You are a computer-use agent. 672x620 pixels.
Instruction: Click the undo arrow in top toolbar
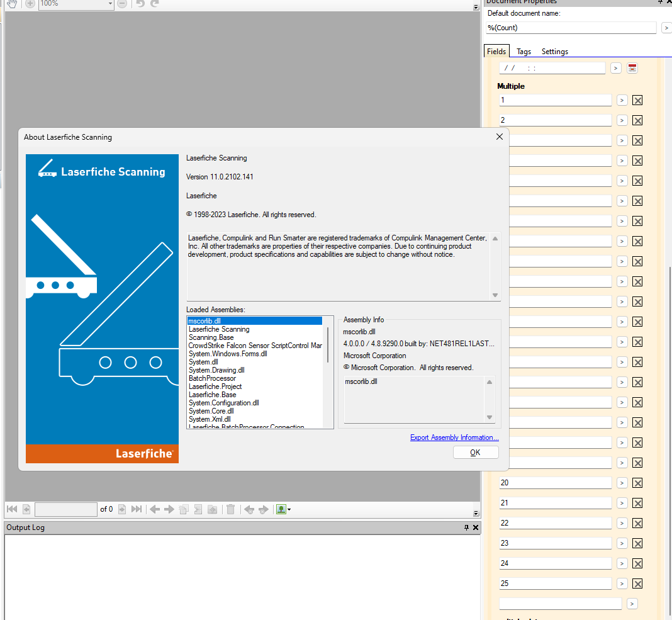(140, 4)
